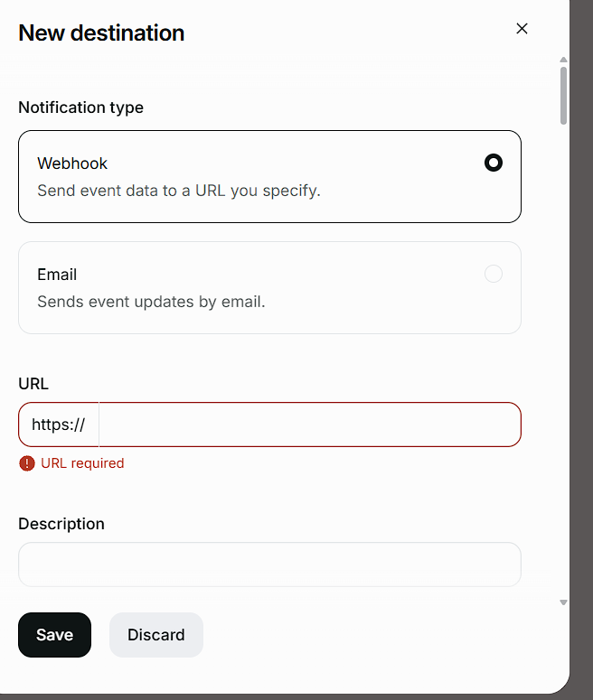Viewport: 593px width, 700px height.
Task: Close the New destination panel
Action: click(522, 29)
